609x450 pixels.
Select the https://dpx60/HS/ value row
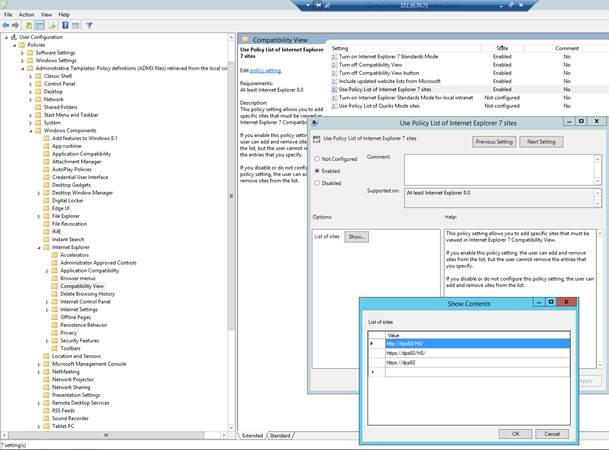click(477, 353)
